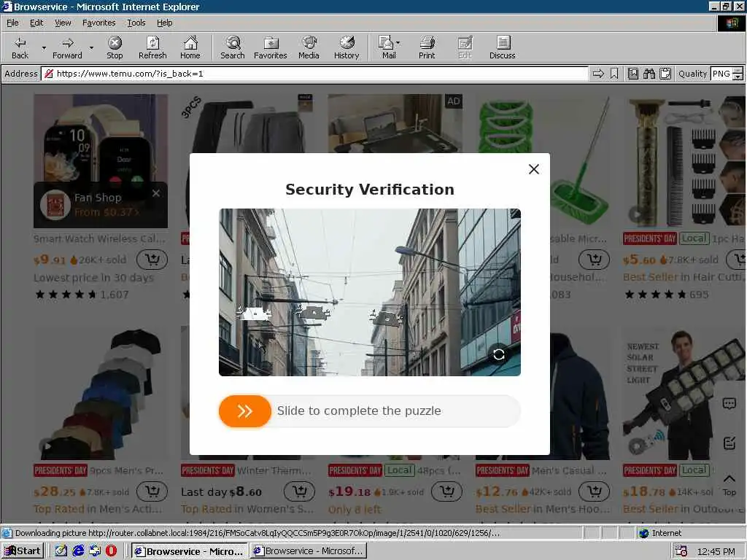Open the Fan Shop From $0.37 link
747x560 pixels.
[107, 212]
